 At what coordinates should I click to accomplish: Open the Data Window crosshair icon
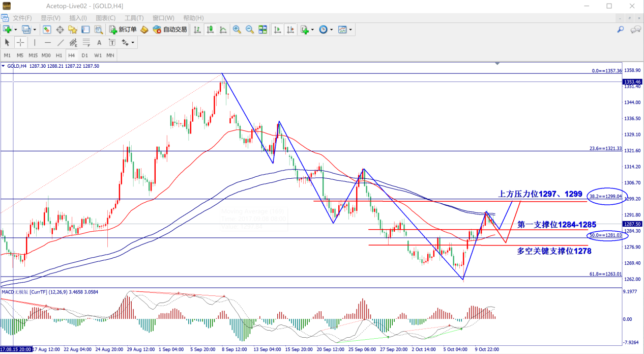click(x=60, y=30)
